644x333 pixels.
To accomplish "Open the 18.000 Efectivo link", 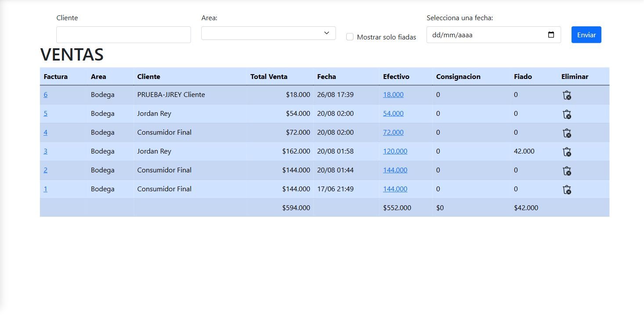I will point(393,95).
